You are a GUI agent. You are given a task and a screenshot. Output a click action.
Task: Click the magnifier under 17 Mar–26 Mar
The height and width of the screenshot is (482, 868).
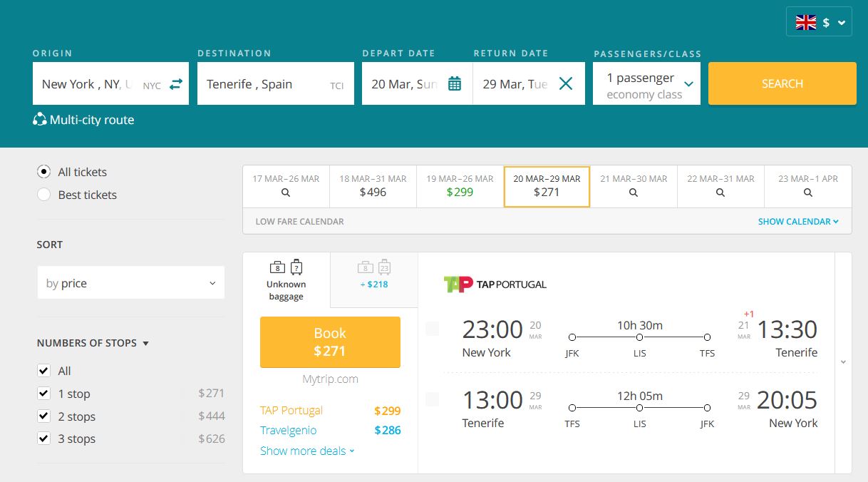click(x=286, y=193)
